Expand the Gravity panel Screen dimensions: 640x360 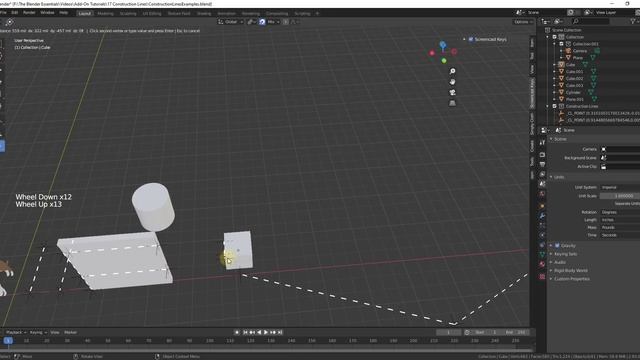[x=551, y=246]
